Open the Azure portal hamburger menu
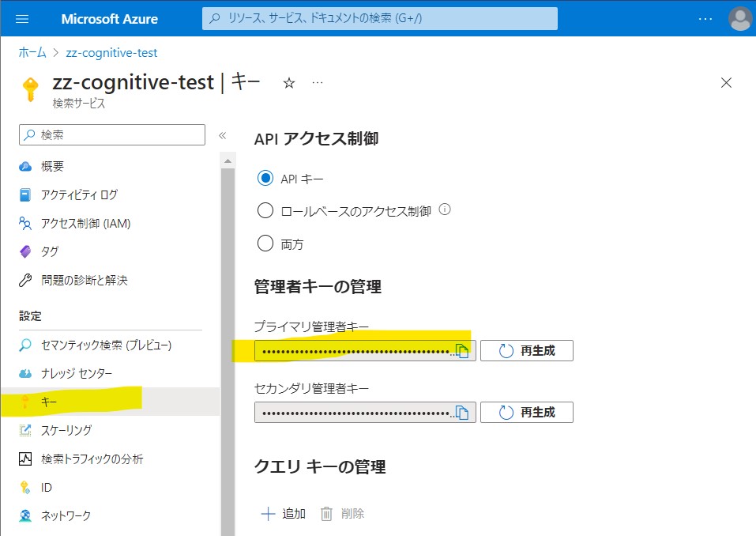Image resolution: width=756 pixels, height=536 pixels. click(x=22, y=19)
